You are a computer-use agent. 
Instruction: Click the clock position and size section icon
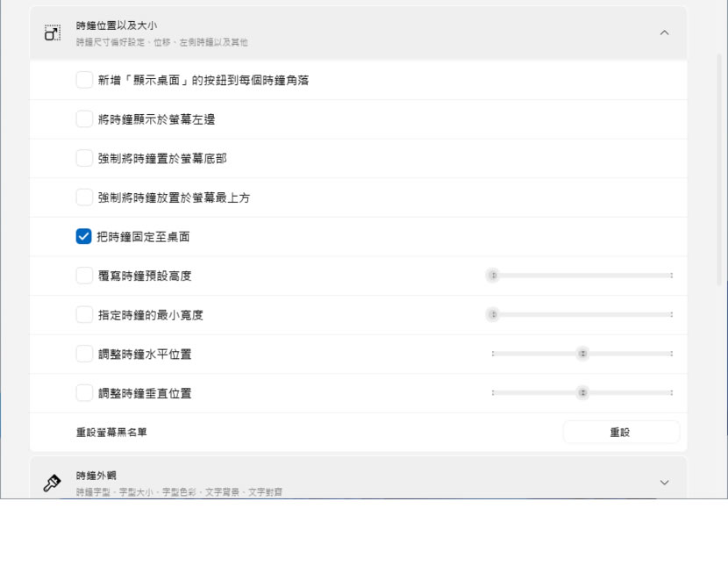pos(53,33)
